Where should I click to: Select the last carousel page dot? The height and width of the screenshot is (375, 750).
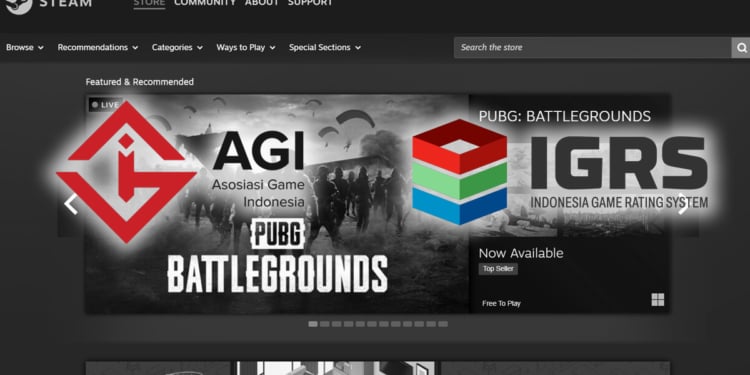(x=443, y=324)
